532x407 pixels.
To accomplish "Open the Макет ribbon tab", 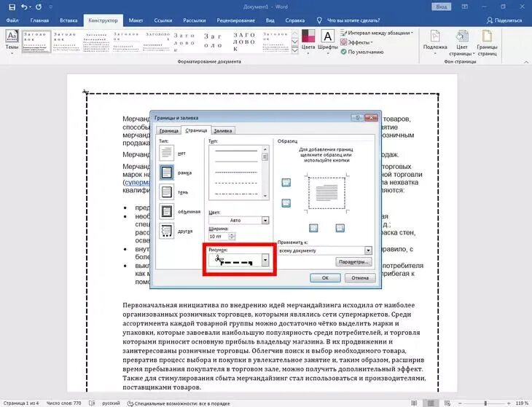I will point(136,20).
